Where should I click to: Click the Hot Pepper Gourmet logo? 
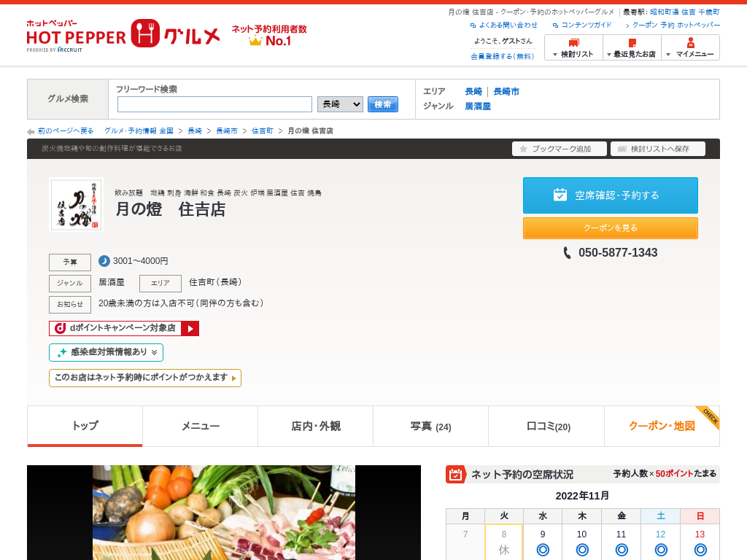[x=123, y=35]
